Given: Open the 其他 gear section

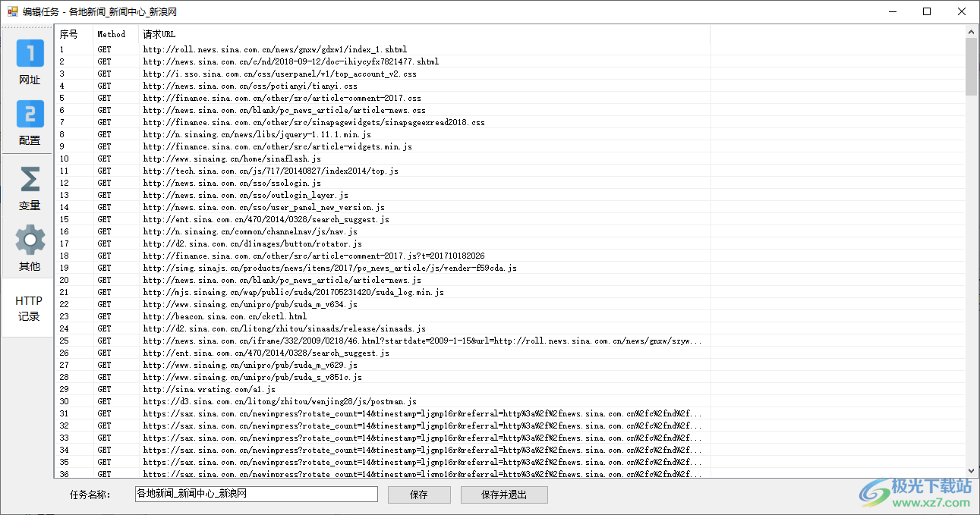Looking at the screenshot, I should 30,248.
